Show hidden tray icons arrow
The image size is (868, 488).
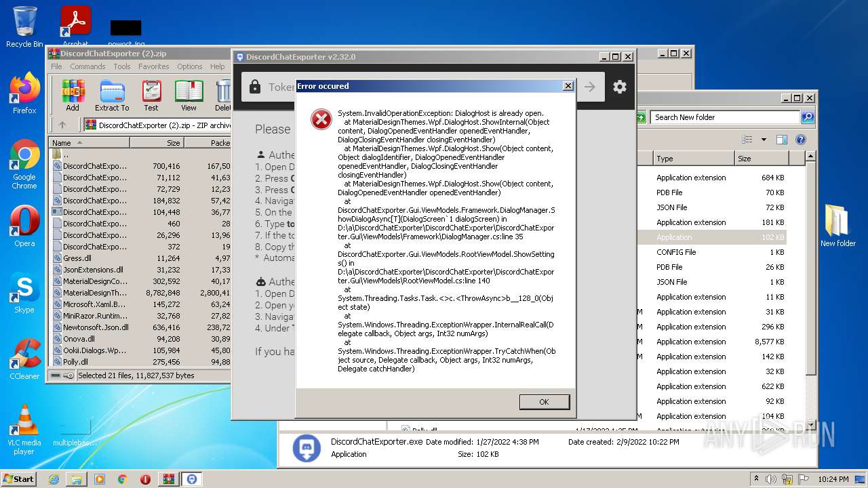pyautogui.click(x=757, y=479)
